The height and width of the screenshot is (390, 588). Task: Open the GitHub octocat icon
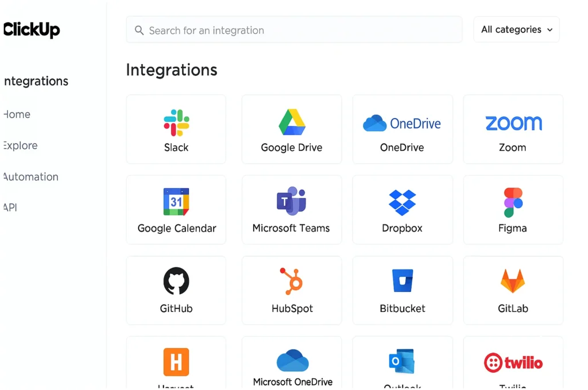click(x=176, y=282)
